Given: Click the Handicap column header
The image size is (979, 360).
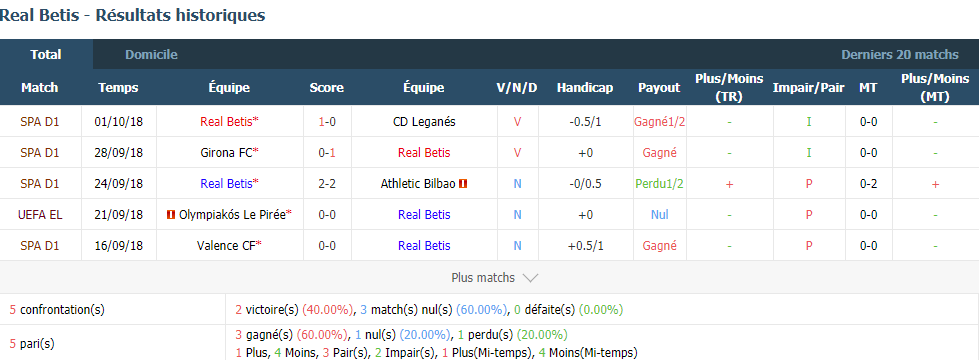Looking at the screenshot, I should point(585,87).
